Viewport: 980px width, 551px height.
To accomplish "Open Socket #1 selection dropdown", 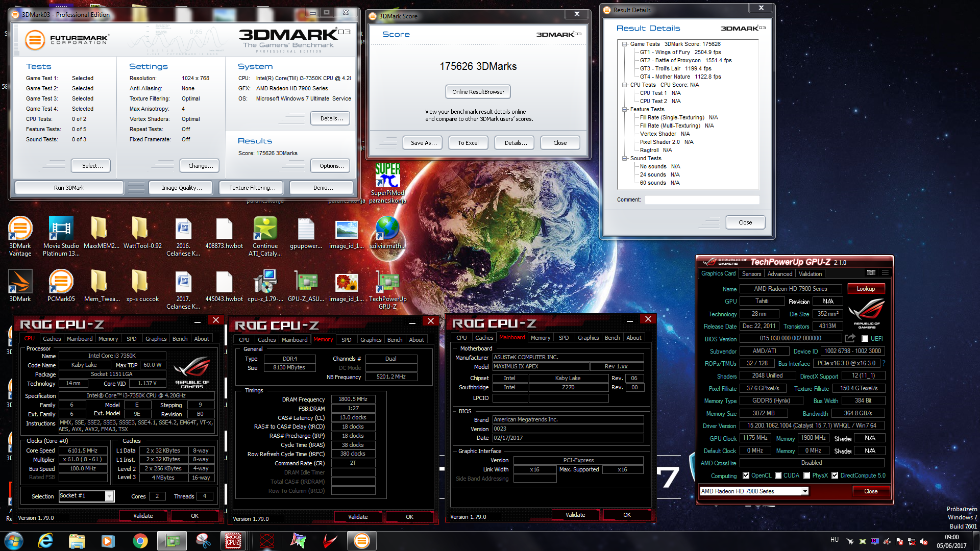I will [x=109, y=496].
